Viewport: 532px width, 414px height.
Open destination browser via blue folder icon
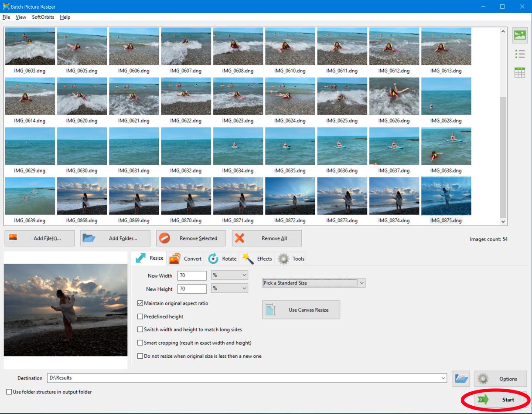point(461,379)
